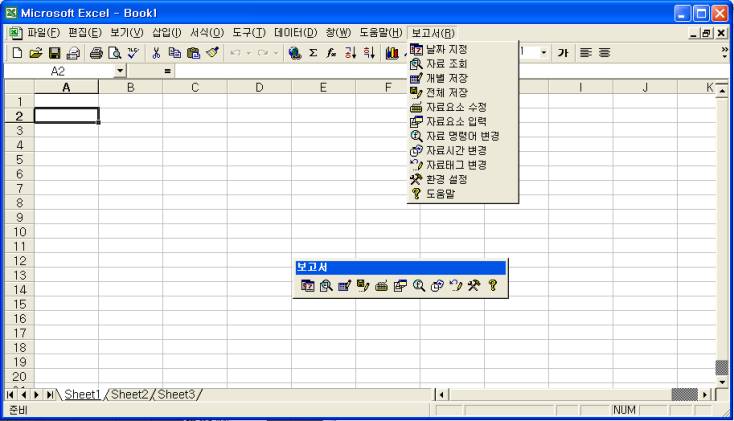Click the column C header
Viewport: 734px width, 421px height.
[194, 88]
